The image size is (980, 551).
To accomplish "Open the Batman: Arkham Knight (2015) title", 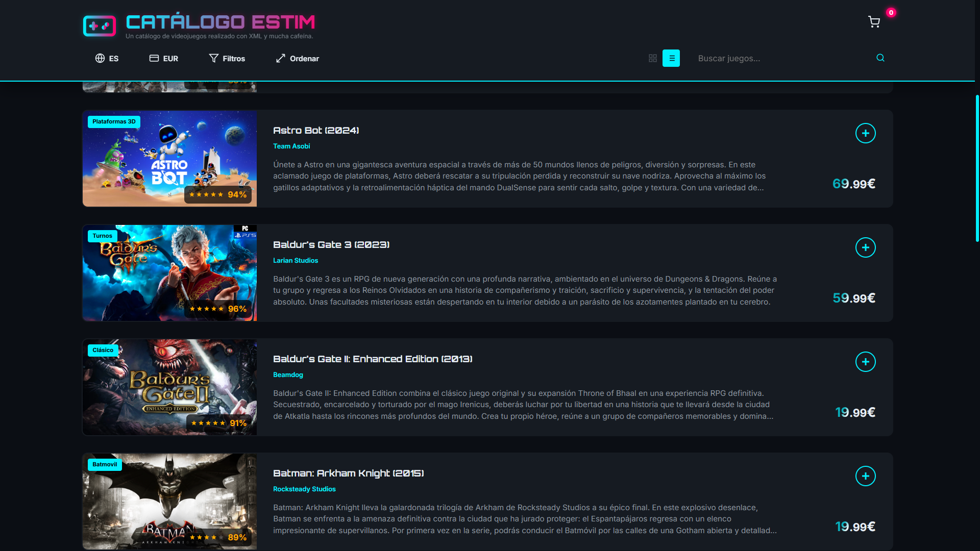I will [349, 473].
